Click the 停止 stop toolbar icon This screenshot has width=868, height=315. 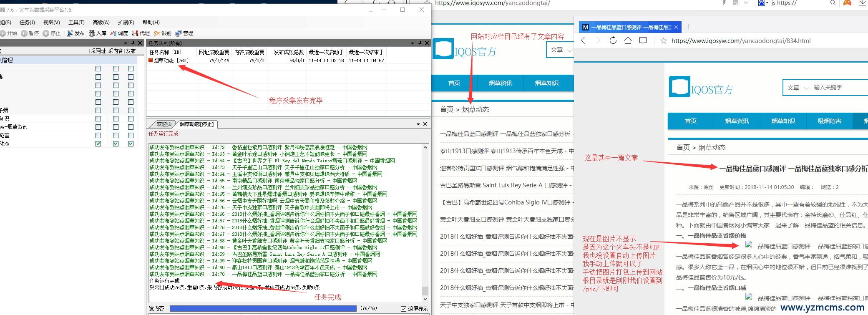46,33
